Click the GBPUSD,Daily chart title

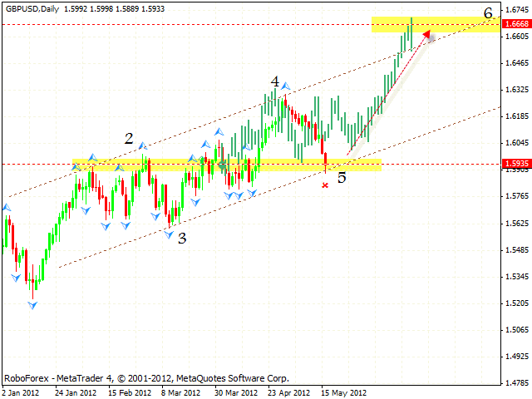pyautogui.click(x=30, y=6)
